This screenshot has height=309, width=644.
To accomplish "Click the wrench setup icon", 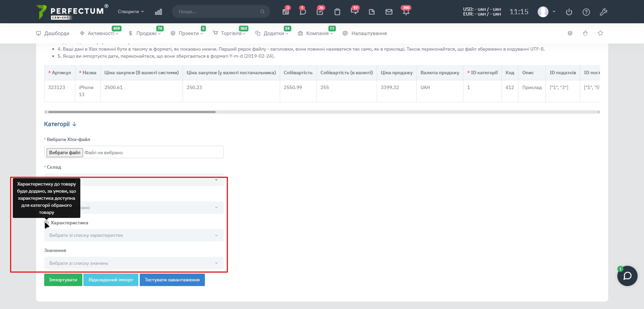I will coord(603,12).
